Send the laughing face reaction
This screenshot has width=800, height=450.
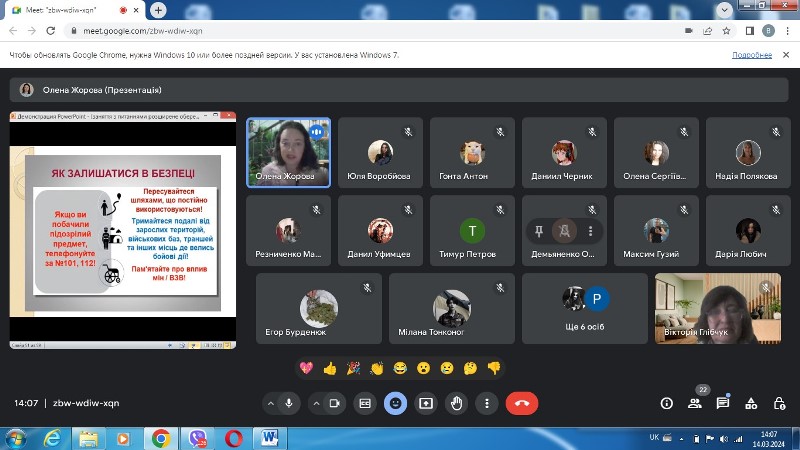(400, 368)
